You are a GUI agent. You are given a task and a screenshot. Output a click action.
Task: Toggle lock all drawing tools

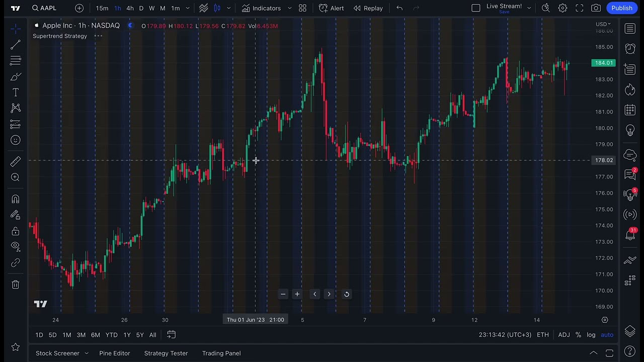(16, 231)
